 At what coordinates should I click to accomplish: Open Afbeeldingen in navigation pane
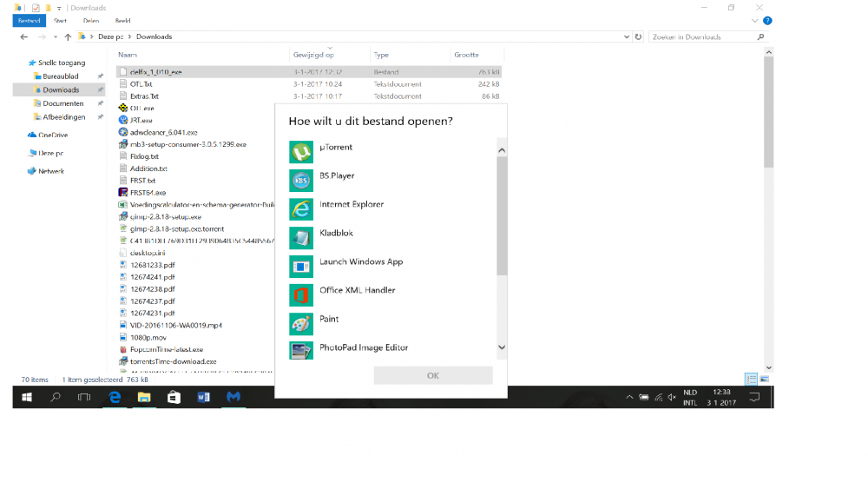[64, 117]
